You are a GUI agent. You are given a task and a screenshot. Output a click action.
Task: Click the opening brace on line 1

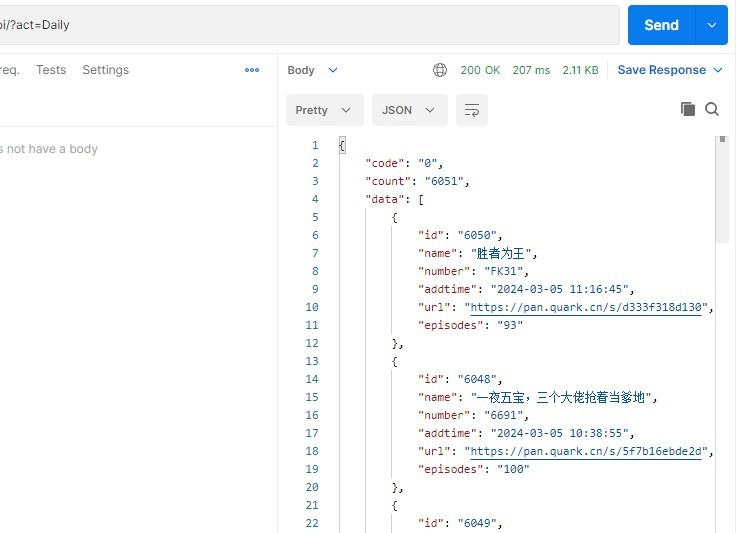click(x=342, y=145)
